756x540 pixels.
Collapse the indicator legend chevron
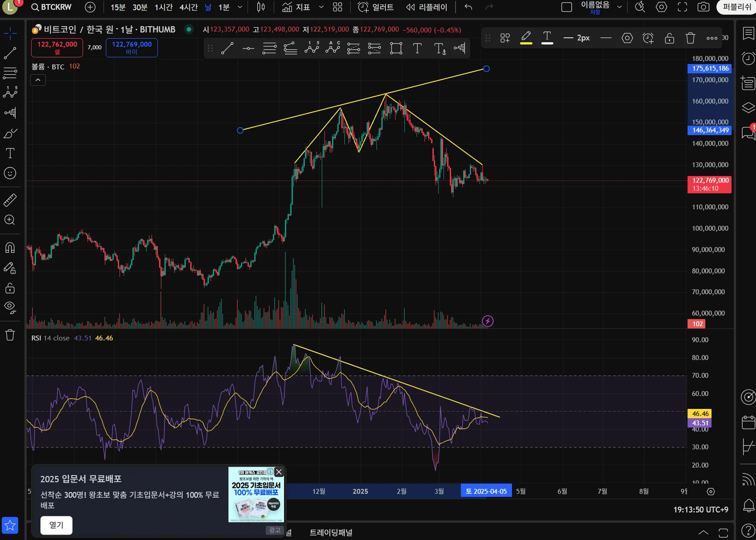[x=38, y=80]
